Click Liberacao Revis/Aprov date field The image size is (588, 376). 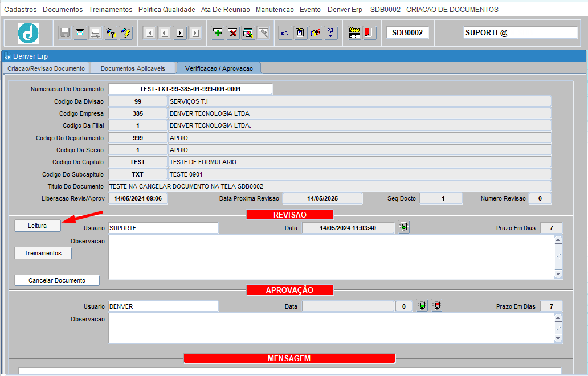(138, 198)
